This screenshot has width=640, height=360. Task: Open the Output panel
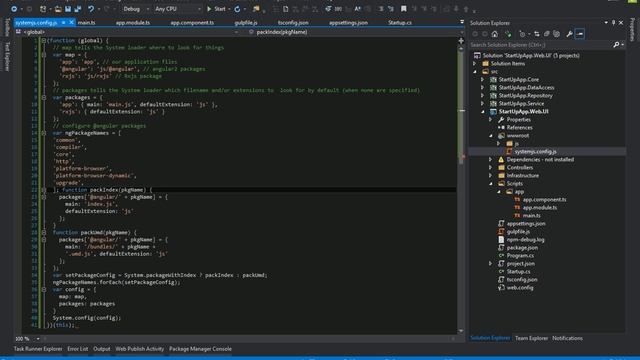pyautogui.click(x=102, y=349)
